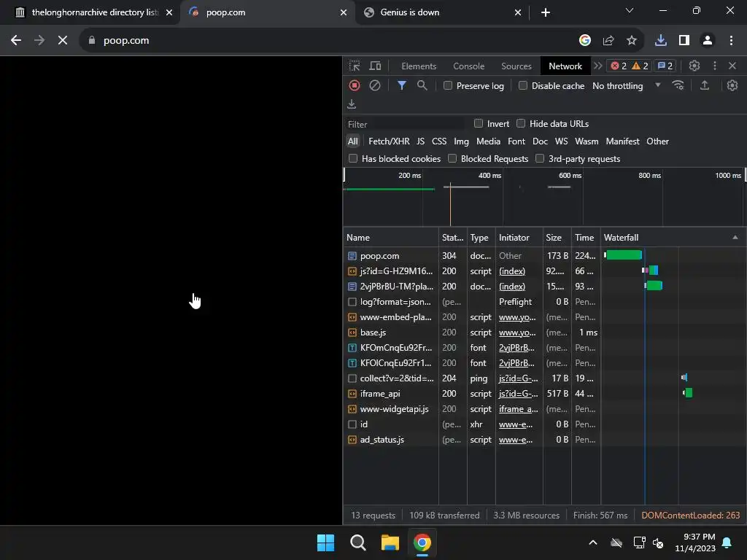This screenshot has width=747, height=560.
Task: Open the (index) initiator link for 2vjPBrBU-TM
Action: point(512,286)
